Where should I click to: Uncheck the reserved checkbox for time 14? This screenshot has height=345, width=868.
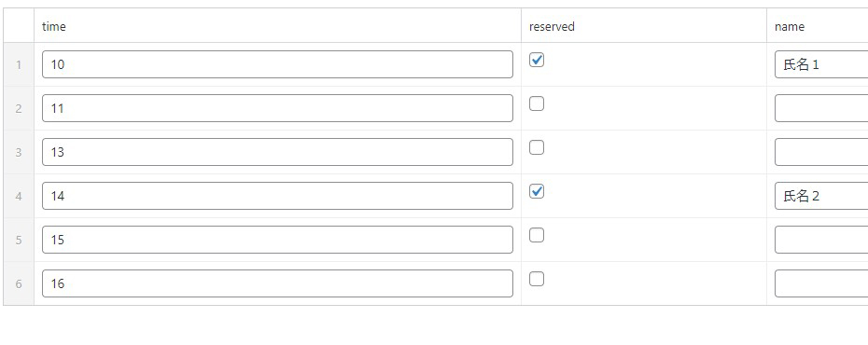tap(537, 191)
